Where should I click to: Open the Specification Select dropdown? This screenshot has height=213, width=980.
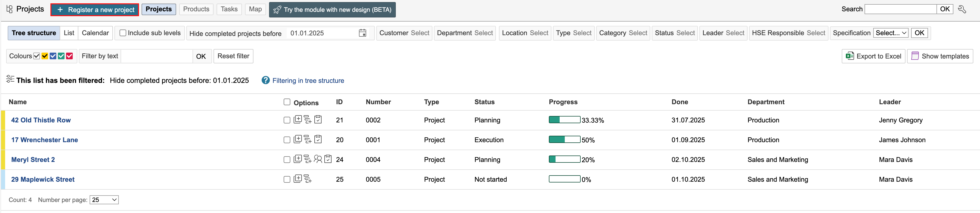pyautogui.click(x=890, y=33)
